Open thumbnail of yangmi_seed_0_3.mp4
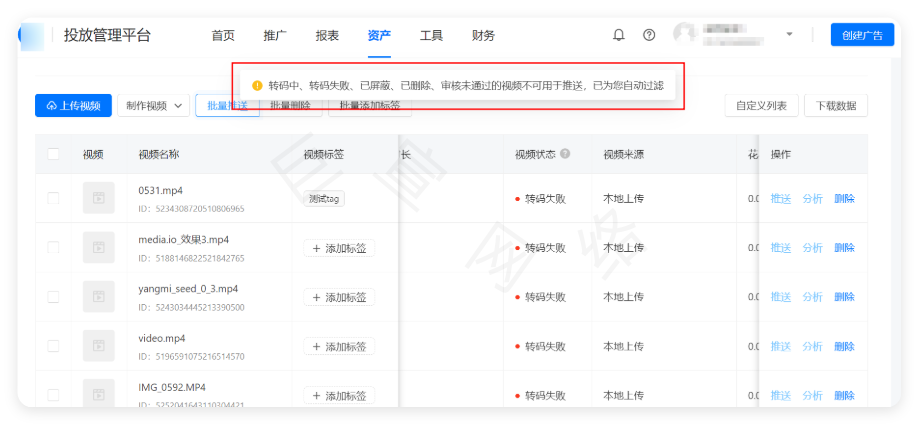The image size is (918, 424). point(98,296)
